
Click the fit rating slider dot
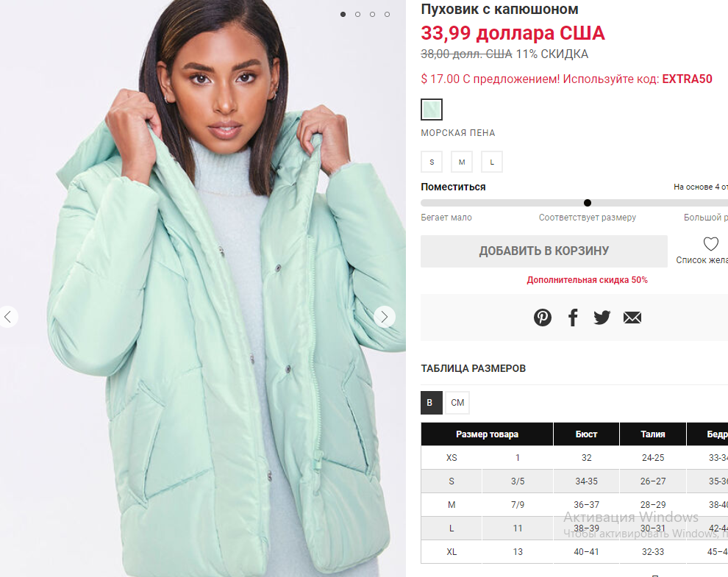pyautogui.click(x=588, y=203)
